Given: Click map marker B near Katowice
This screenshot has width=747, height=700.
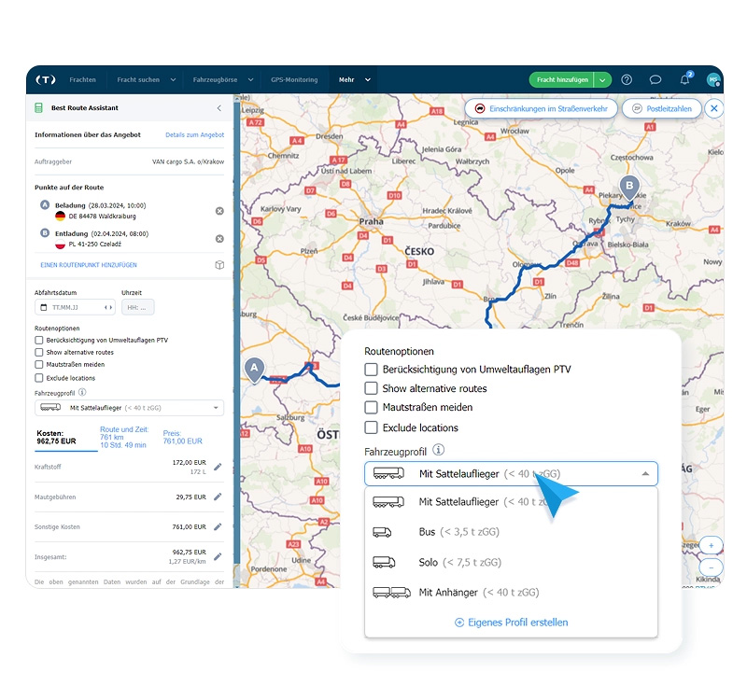Looking at the screenshot, I should point(629,188).
